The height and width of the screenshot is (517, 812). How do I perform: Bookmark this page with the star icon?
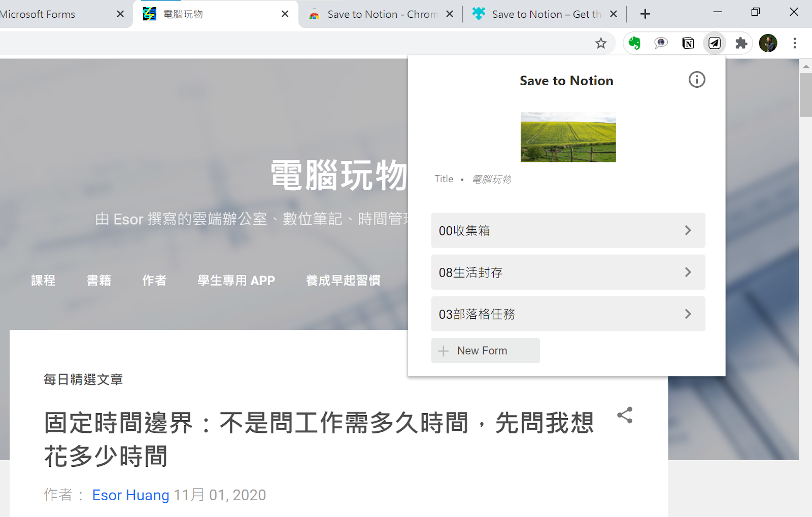coord(601,43)
